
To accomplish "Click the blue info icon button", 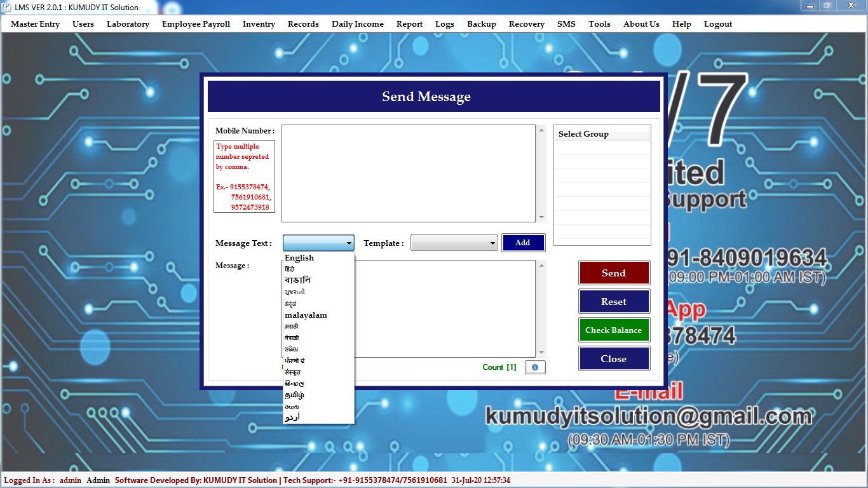I will [534, 367].
